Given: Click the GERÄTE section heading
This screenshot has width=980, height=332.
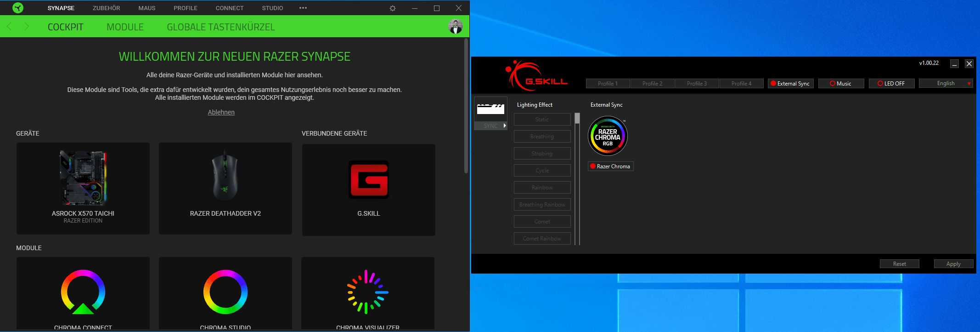Looking at the screenshot, I should coord(28,133).
